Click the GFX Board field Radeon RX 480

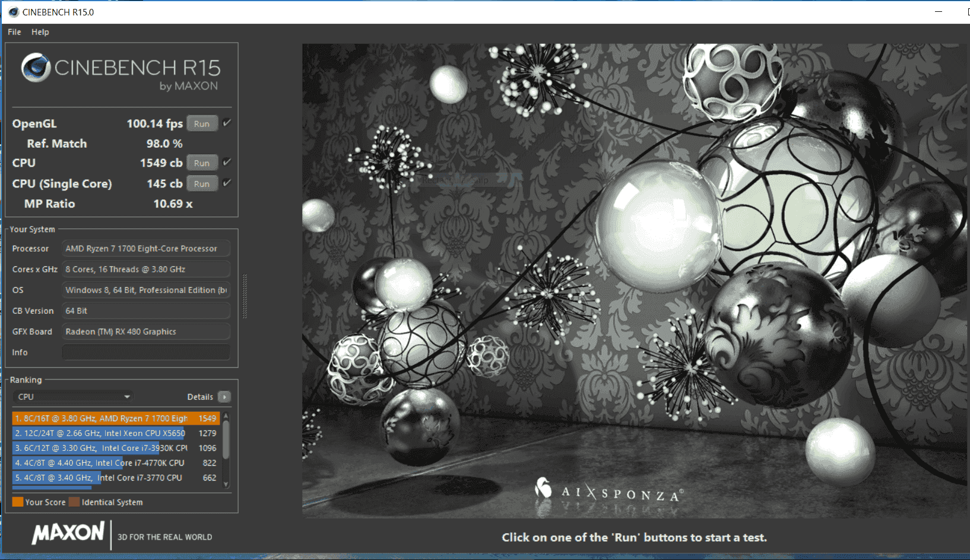[146, 332]
